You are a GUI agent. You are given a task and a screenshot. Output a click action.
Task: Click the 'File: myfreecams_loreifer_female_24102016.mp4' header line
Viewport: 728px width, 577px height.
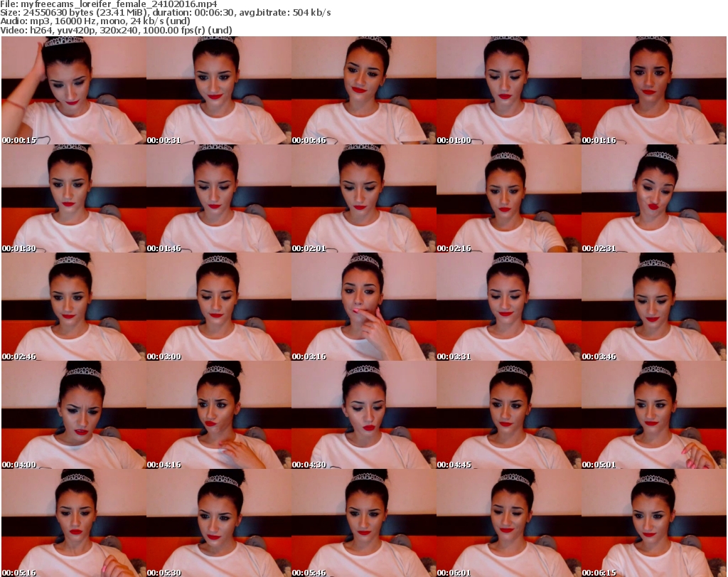109,4
